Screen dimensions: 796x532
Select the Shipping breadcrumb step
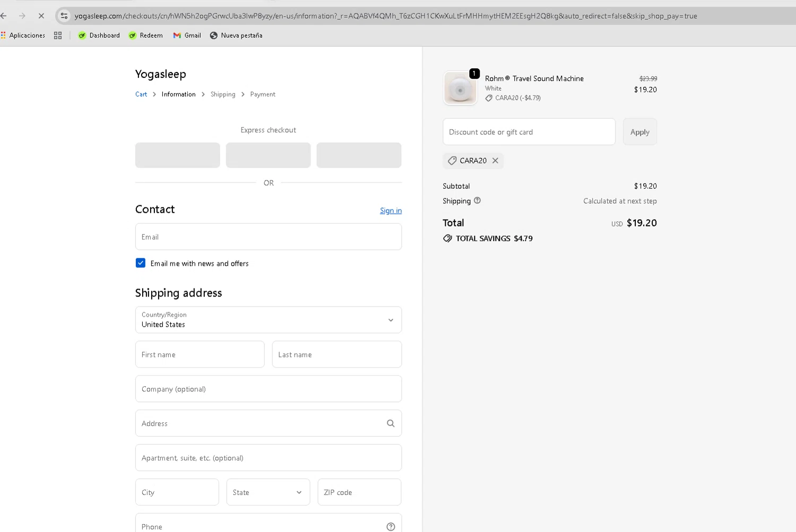pyautogui.click(x=223, y=94)
